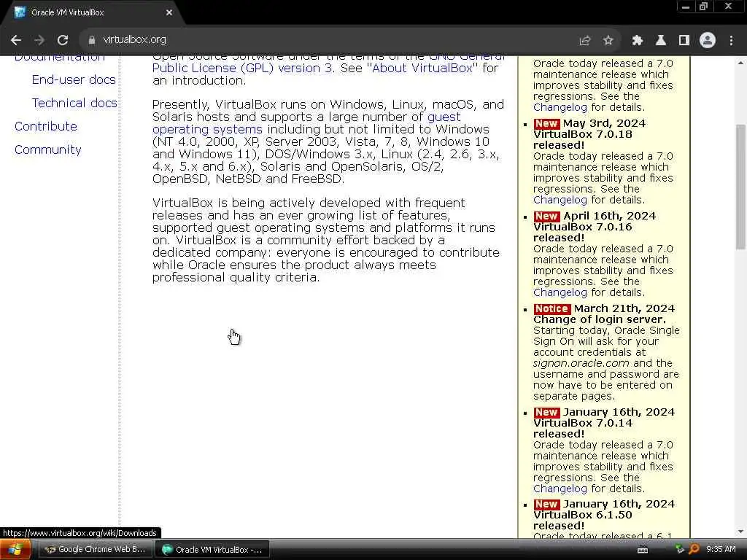Open Changelog link under 7.0.14 release
This screenshot has height=560, width=747.
tap(560, 489)
